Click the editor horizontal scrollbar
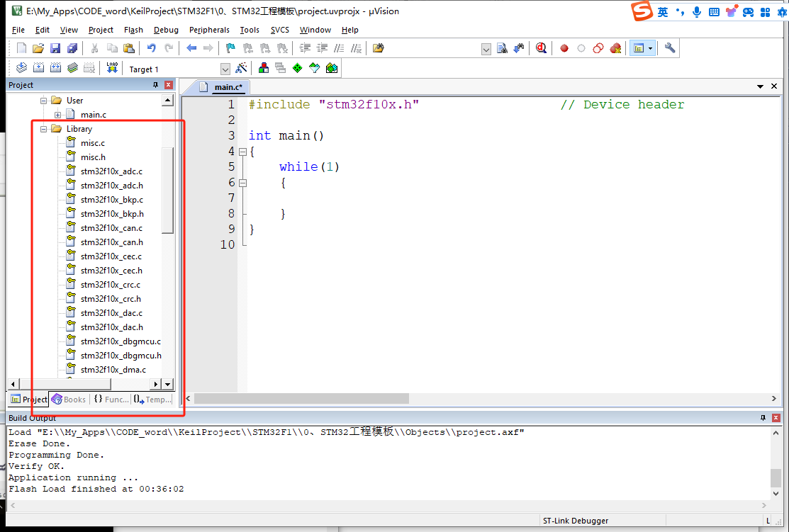This screenshot has height=532, width=789. (x=302, y=398)
